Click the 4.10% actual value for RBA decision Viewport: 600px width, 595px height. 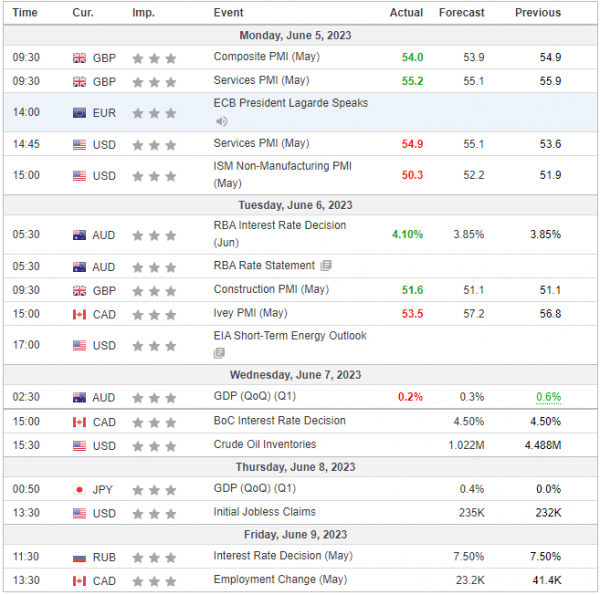[407, 235]
